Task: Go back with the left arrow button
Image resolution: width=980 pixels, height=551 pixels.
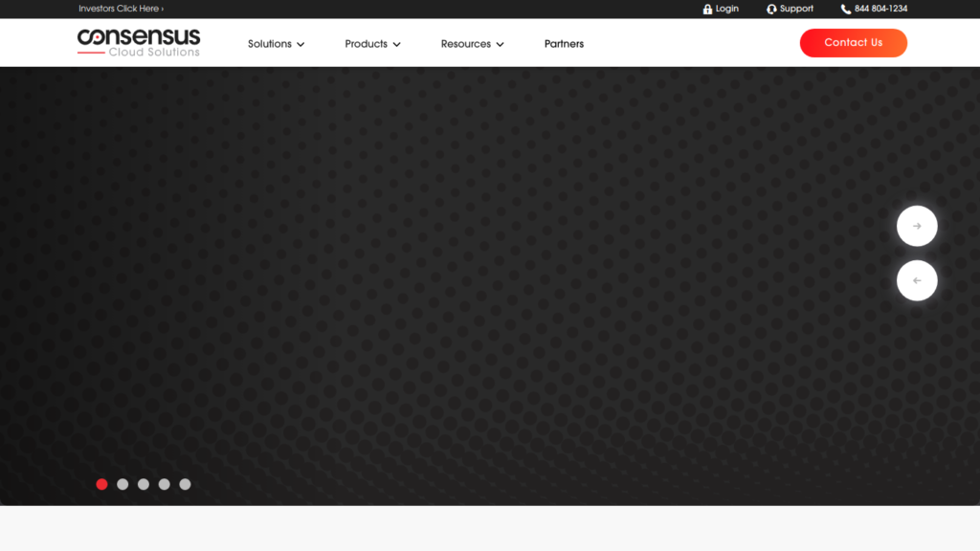Action: point(917,280)
